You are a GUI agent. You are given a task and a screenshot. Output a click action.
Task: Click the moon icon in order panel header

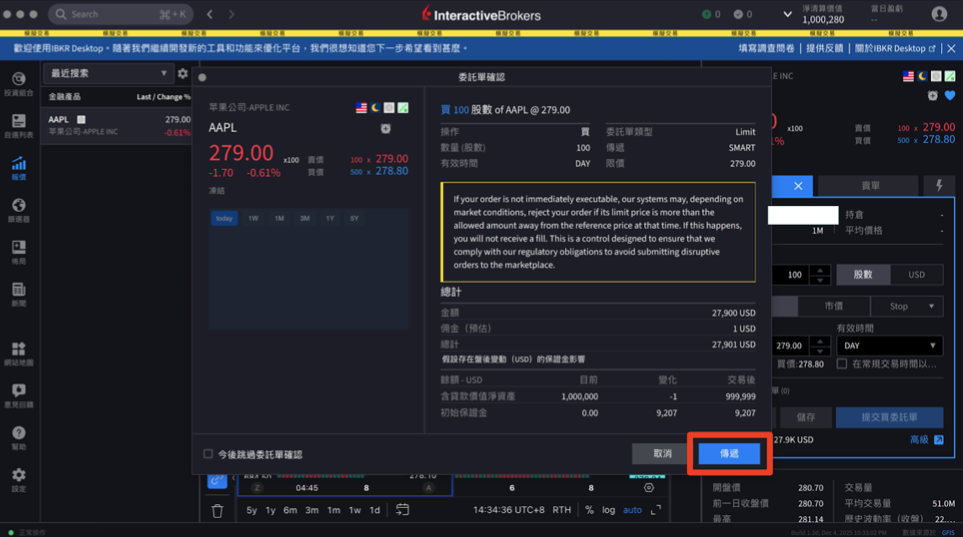[x=922, y=76]
